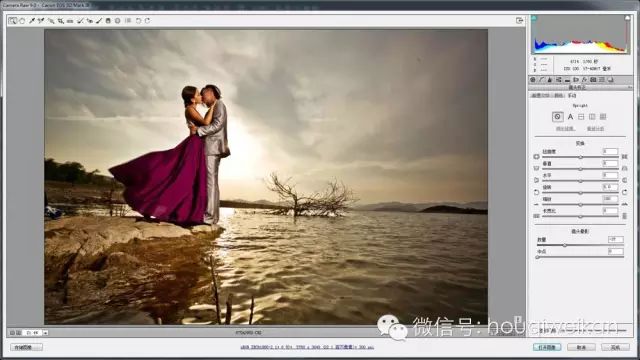640x360 pixels.
Task: Select the Crop tool
Action: pos(60,20)
